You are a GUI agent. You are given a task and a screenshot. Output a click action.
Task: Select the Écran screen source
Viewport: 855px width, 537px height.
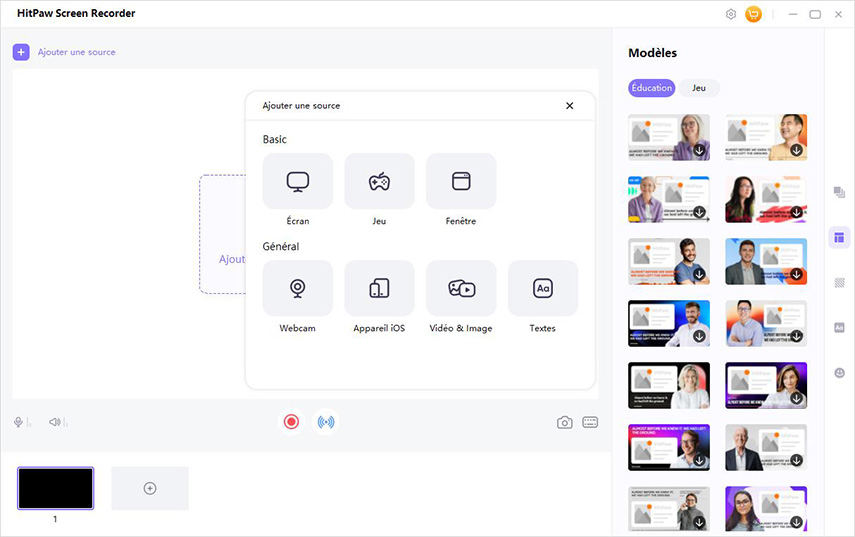pos(297,182)
